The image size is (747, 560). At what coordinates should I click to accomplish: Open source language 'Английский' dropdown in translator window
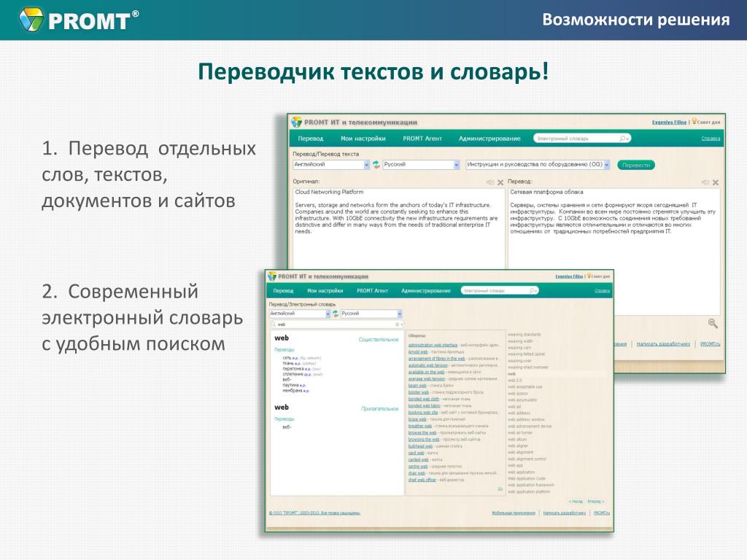(x=331, y=164)
